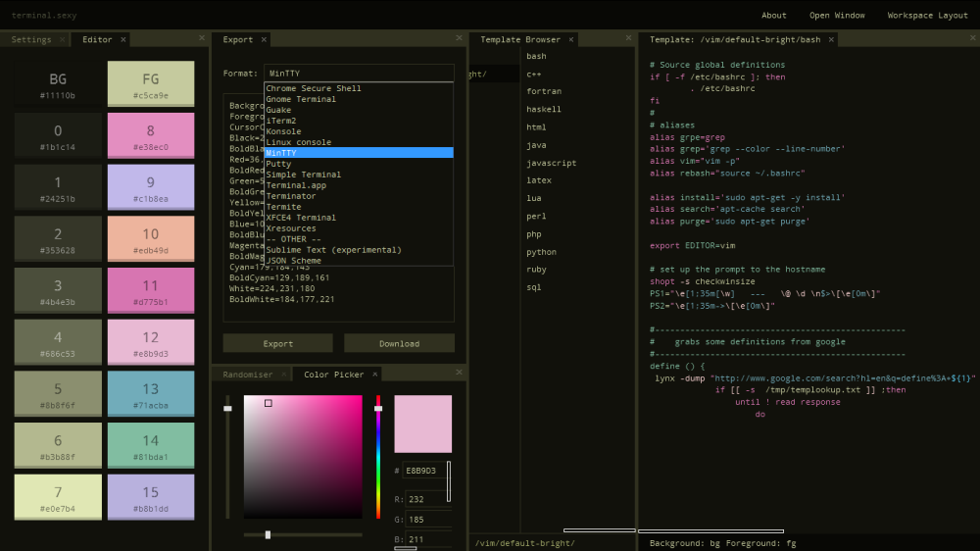
Task: Click the left vertical slider in Color Picker
Action: [x=227, y=457]
